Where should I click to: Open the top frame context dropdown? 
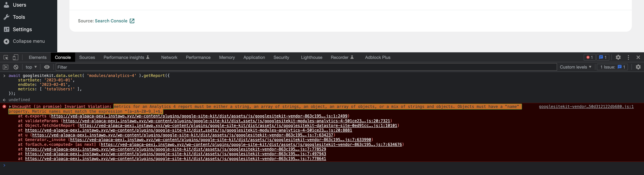30,67
